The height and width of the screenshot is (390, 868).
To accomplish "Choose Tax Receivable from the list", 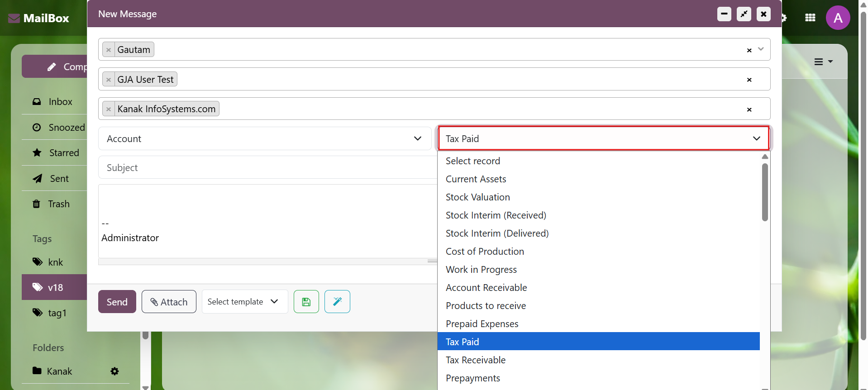I will tap(599, 360).
